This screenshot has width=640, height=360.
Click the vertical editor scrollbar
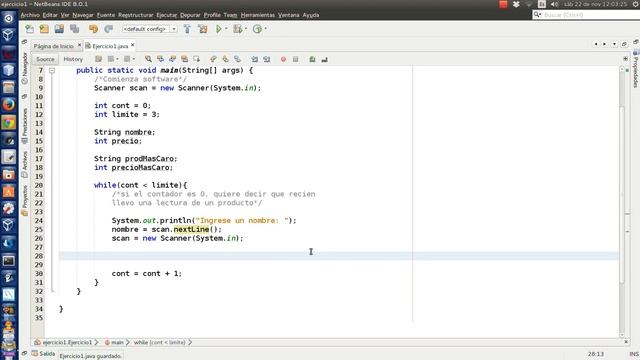coord(622,196)
